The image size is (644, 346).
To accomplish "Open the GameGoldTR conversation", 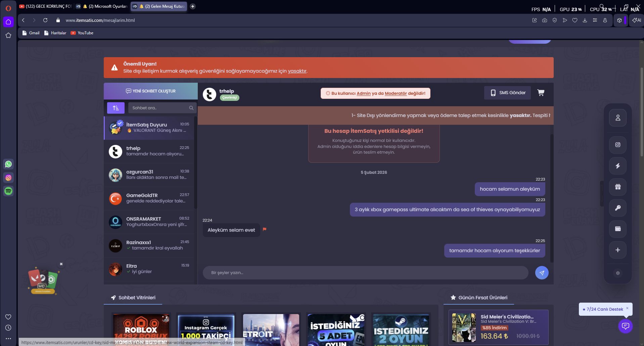I will (x=149, y=198).
